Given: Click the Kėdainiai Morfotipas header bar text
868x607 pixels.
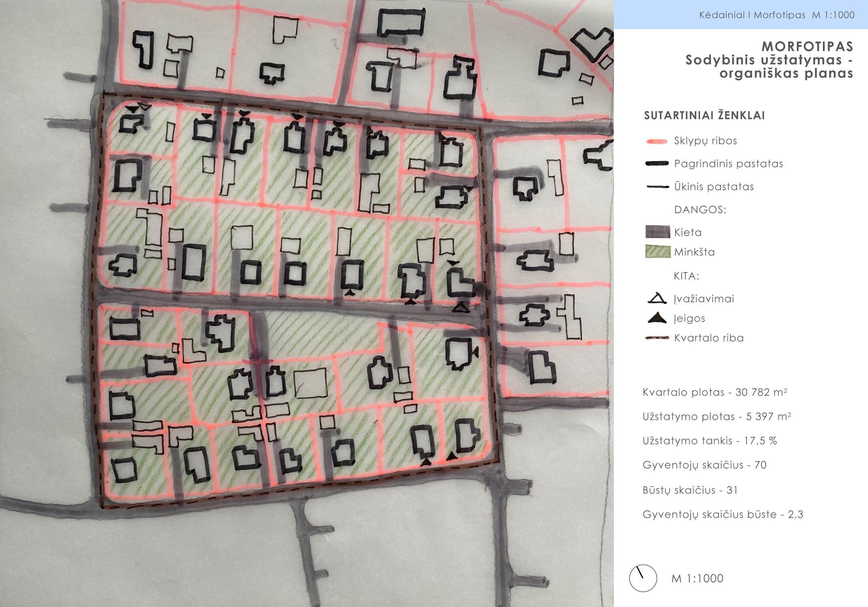Looking at the screenshot, I should [776, 15].
